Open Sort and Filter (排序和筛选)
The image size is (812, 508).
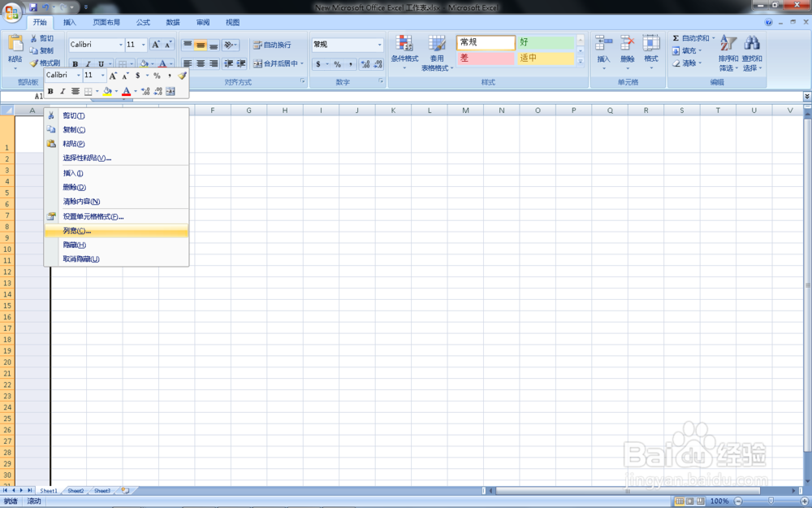[728, 52]
